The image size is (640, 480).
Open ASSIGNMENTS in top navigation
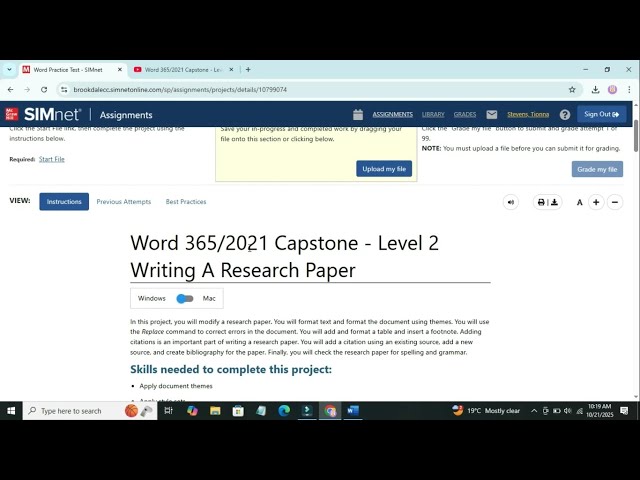(x=392, y=115)
